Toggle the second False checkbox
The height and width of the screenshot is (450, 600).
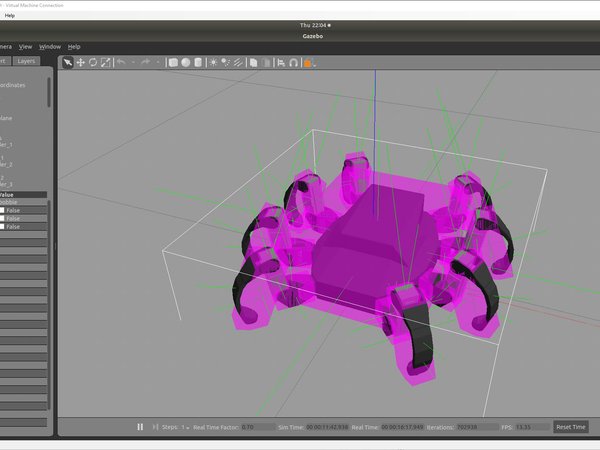(x=4, y=219)
